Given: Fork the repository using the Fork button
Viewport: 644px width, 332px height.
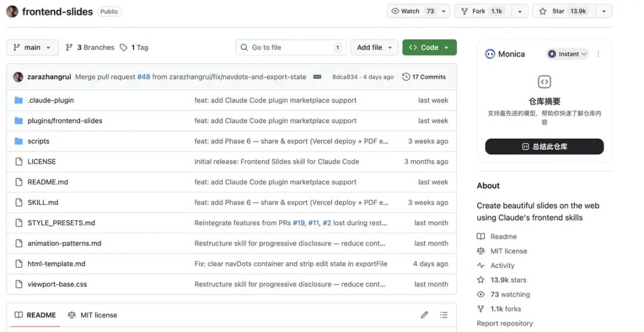Looking at the screenshot, I should [482, 11].
